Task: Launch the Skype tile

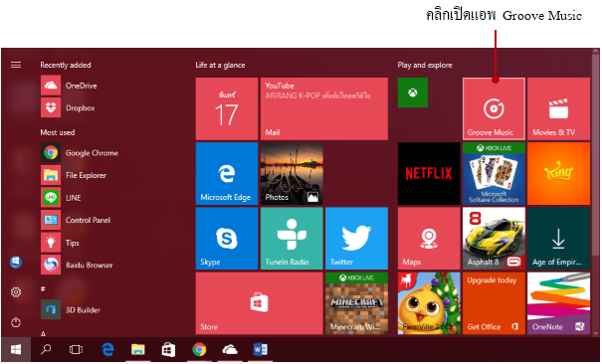Action: [227, 239]
